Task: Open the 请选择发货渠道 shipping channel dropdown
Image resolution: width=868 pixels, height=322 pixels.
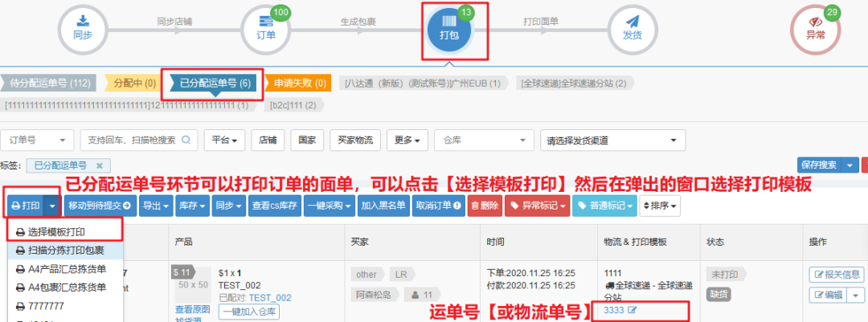Action: tap(612, 140)
